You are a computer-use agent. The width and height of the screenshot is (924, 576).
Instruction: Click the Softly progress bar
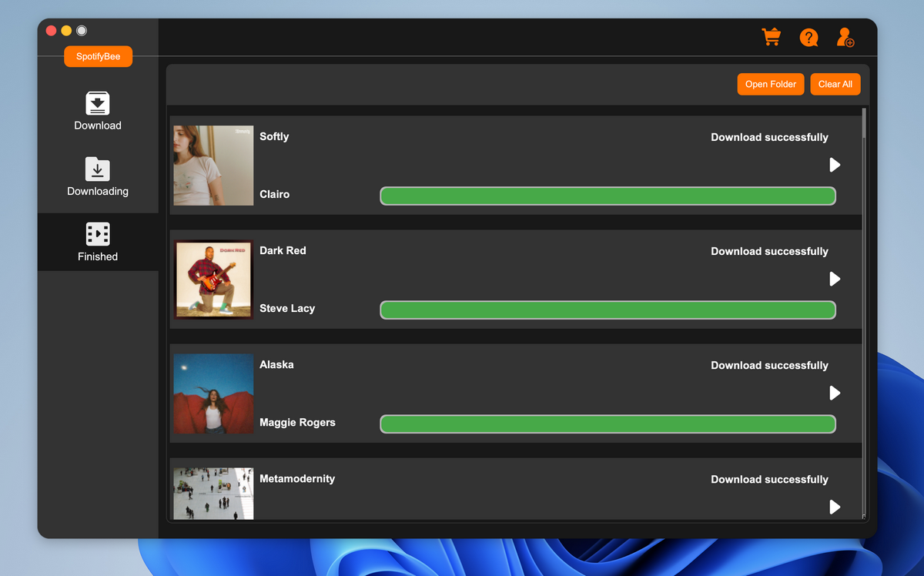608,196
